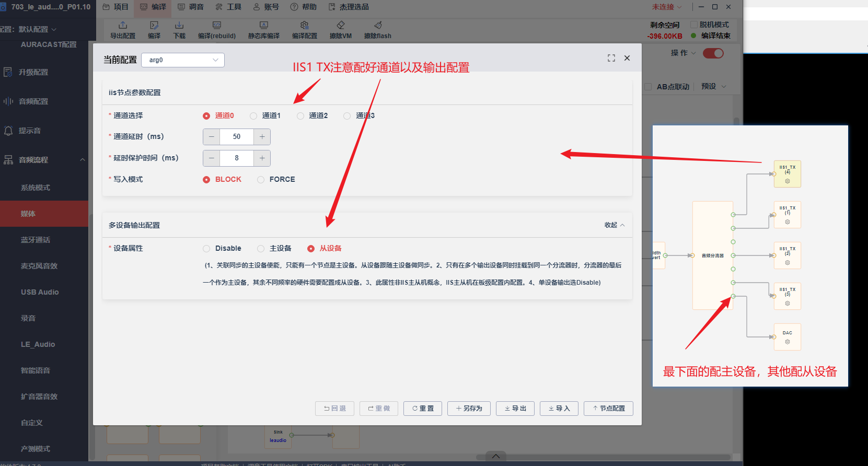868x466 pixels.
Task: Click the 擦除flash toolbar icon
Action: pyautogui.click(x=378, y=30)
